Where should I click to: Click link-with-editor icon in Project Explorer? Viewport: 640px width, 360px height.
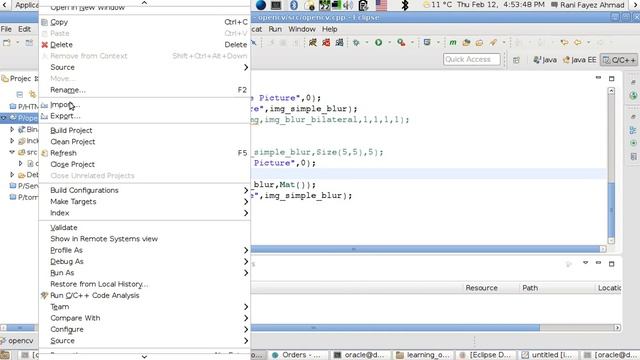(x=32, y=94)
